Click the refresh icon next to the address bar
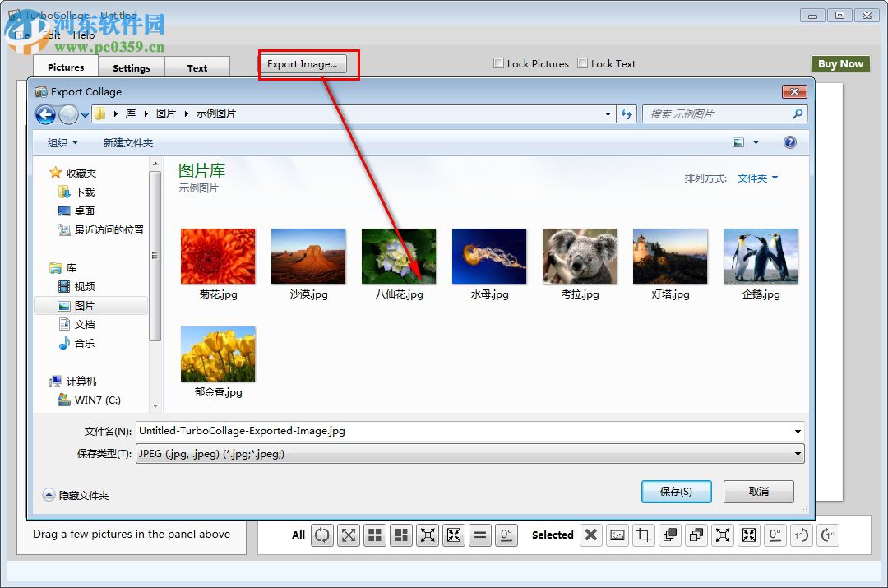The width and height of the screenshot is (888, 588). pyautogui.click(x=627, y=113)
